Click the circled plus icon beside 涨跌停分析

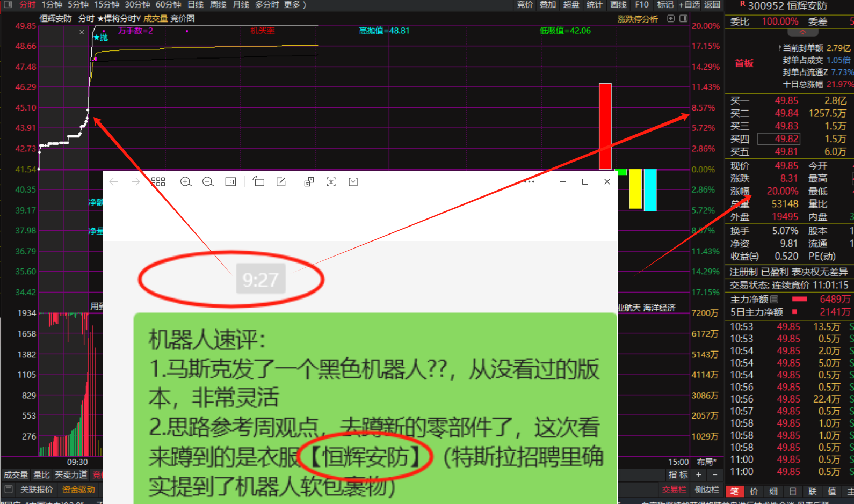click(671, 19)
